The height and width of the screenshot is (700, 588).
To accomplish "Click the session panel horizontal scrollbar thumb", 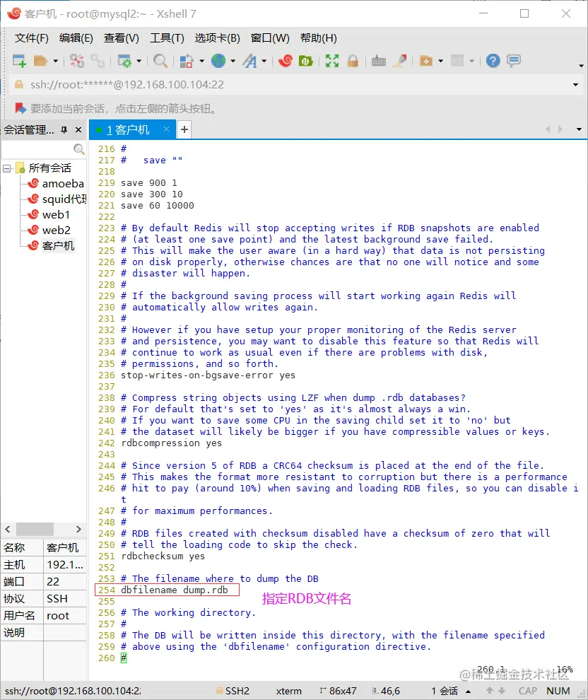I will (x=35, y=529).
